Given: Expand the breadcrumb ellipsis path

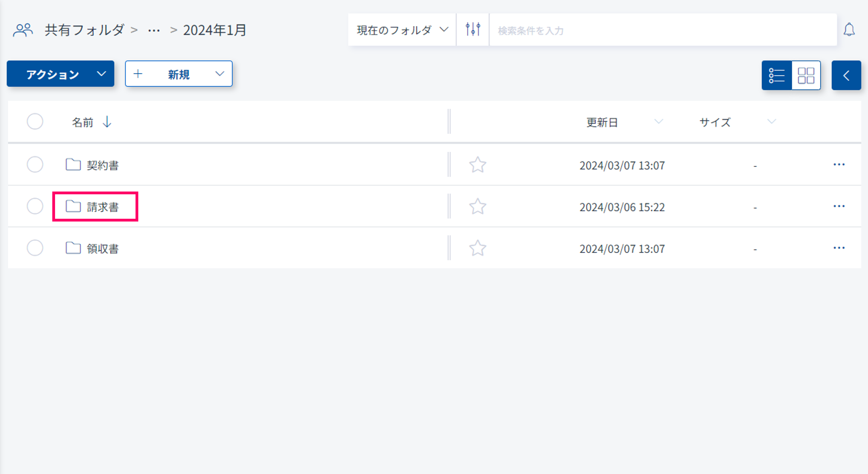Looking at the screenshot, I should click(154, 31).
